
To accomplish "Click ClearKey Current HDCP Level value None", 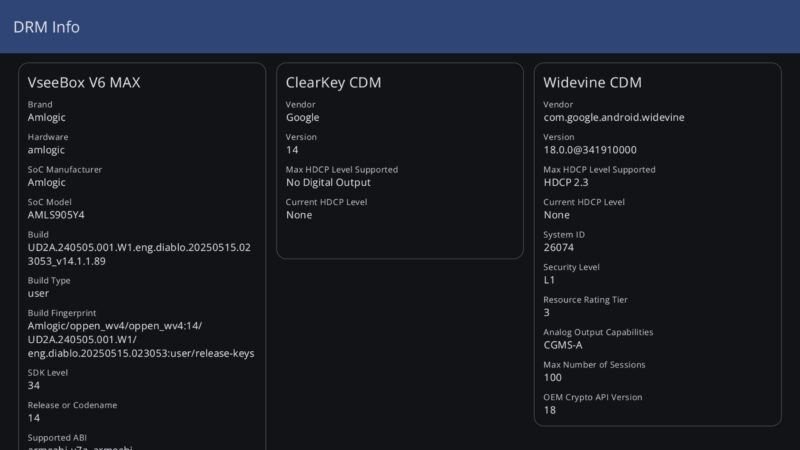I will pyautogui.click(x=299, y=215).
